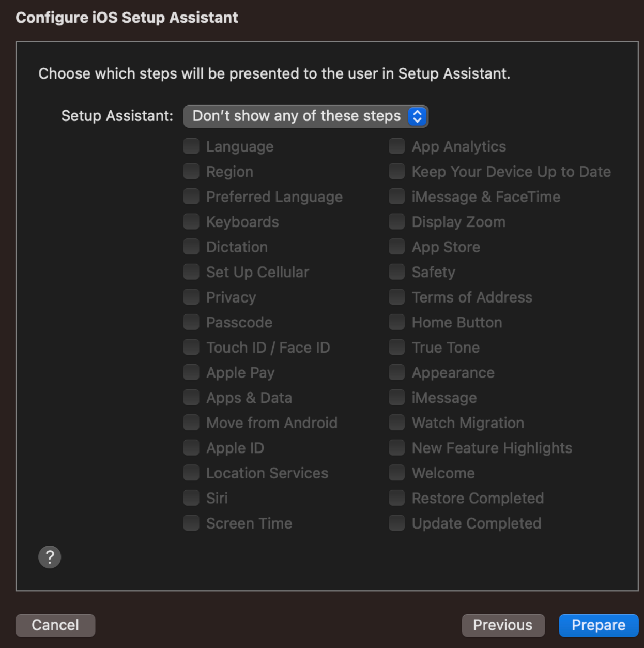644x648 pixels.
Task: Enable the Apple Pay checkbox
Action: pyautogui.click(x=191, y=372)
